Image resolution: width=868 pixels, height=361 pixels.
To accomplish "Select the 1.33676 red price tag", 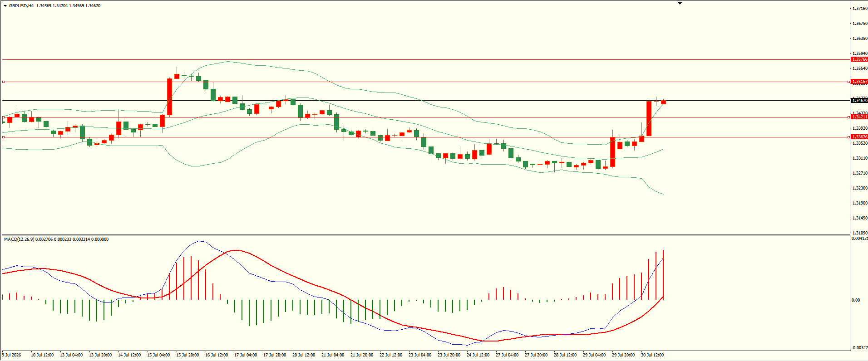I will [x=859, y=137].
